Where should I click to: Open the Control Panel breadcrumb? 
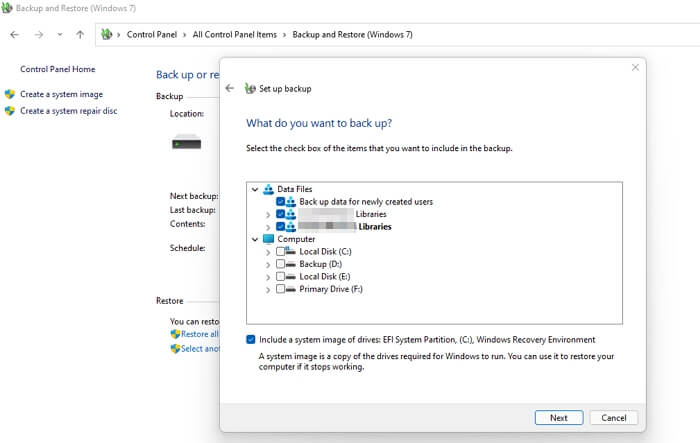[152, 34]
